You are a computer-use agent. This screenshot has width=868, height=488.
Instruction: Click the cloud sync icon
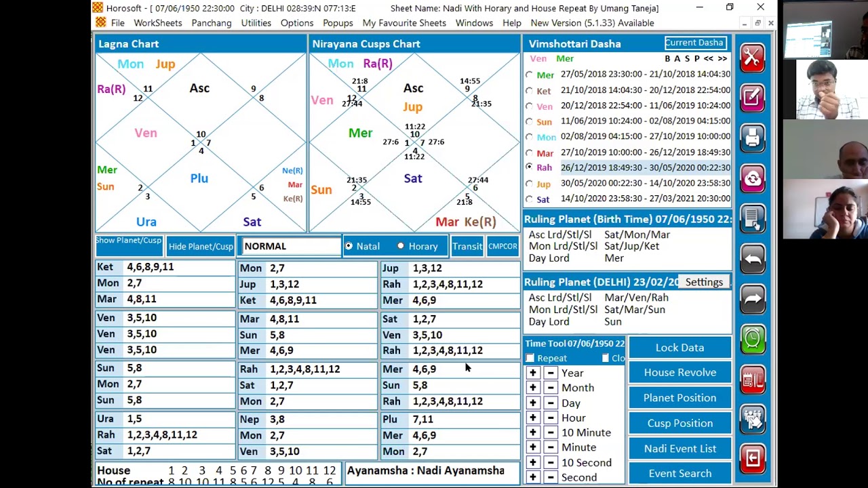point(752,178)
